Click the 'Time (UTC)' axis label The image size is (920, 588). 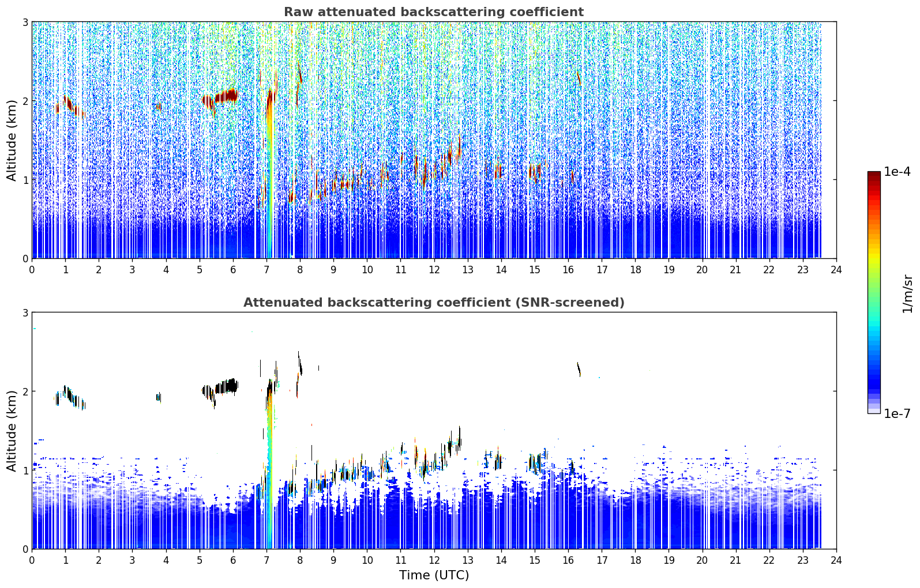tap(434, 575)
